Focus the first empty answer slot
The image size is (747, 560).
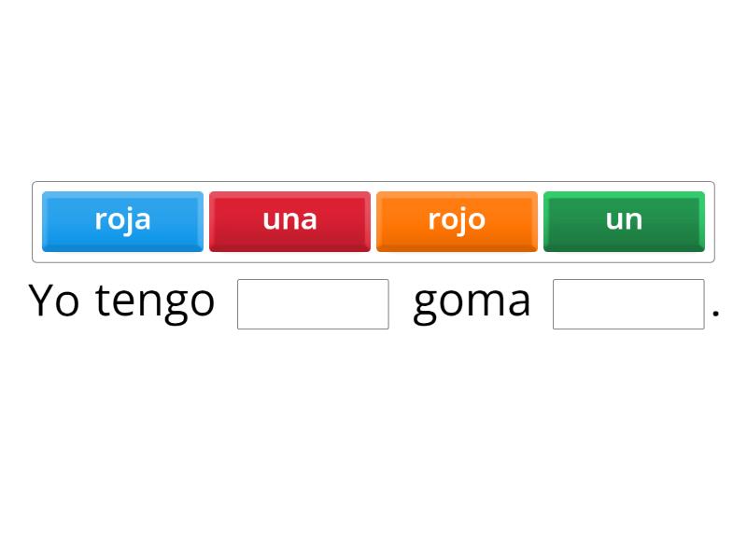313,304
